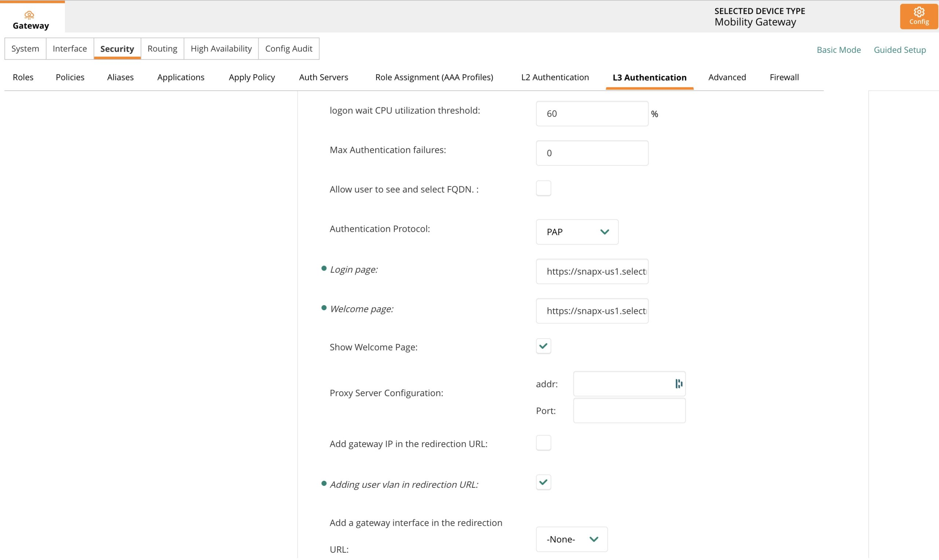Click Max Authentication failures input
This screenshot has height=560, width=939.
[592, 153]
